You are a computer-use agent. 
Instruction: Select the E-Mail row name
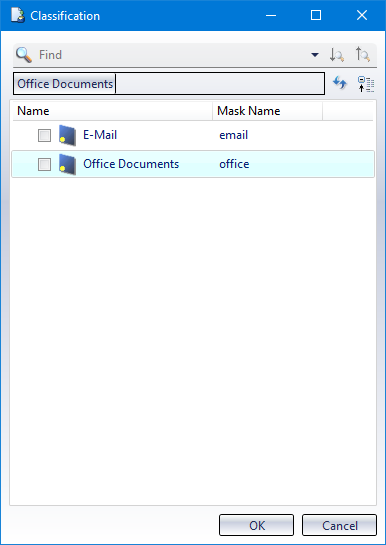100,135
